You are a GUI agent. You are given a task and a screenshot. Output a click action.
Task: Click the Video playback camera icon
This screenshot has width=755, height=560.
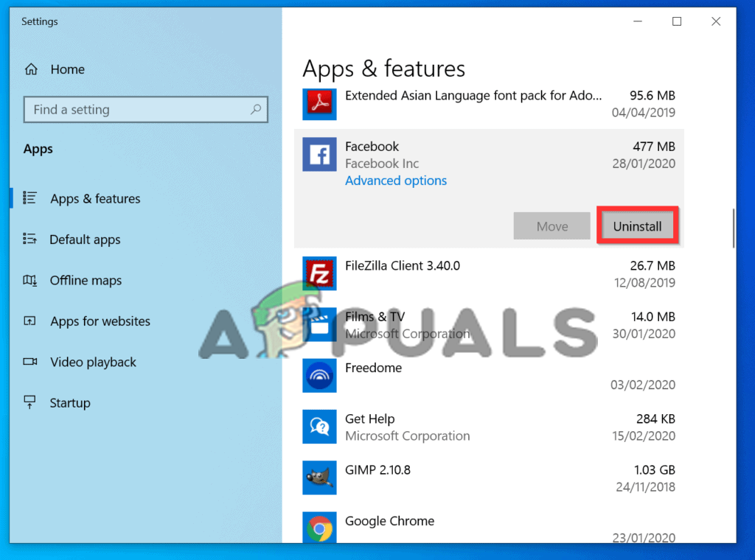coord(29,361)
